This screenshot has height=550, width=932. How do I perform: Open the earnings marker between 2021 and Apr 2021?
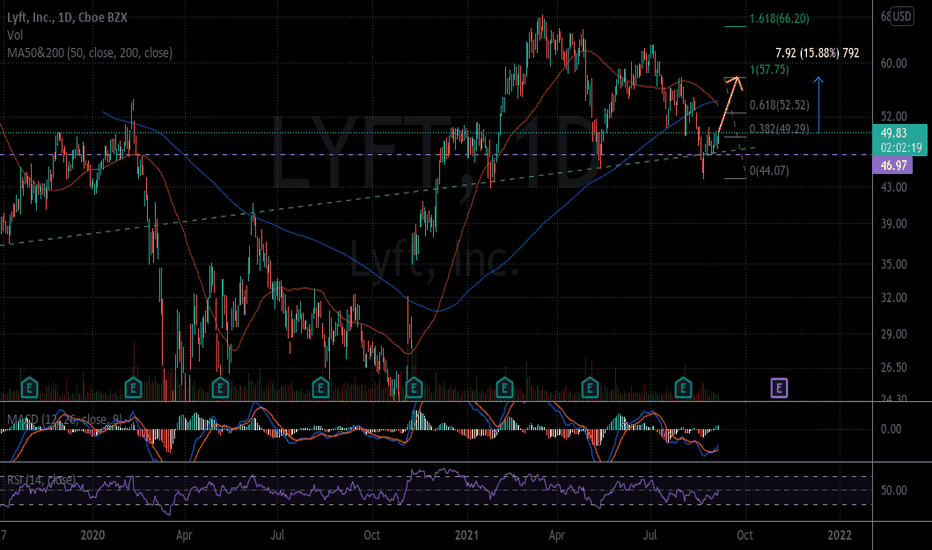(505, 388)
